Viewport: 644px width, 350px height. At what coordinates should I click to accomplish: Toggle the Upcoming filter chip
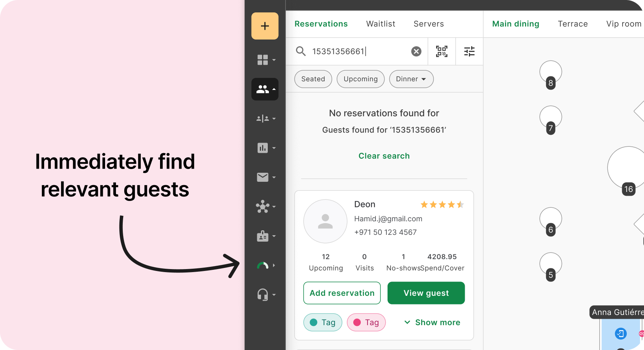coord(360,79)
